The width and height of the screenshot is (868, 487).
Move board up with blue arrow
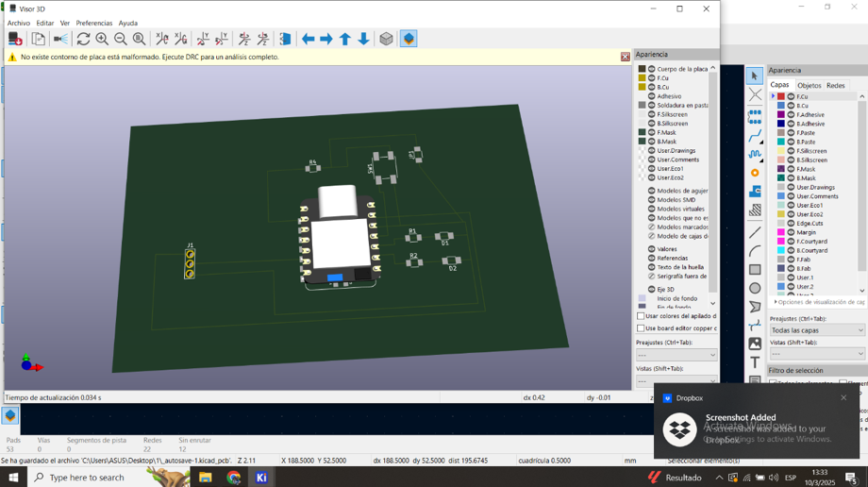[x=345, y=39]
